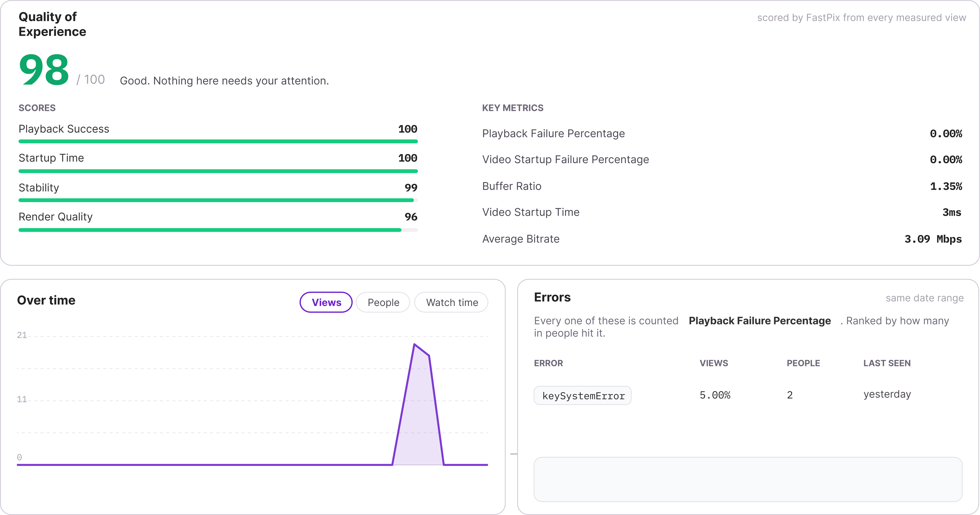980x515 pixels.
Task: Click the Quality of Experience heading
Action: 53,24
